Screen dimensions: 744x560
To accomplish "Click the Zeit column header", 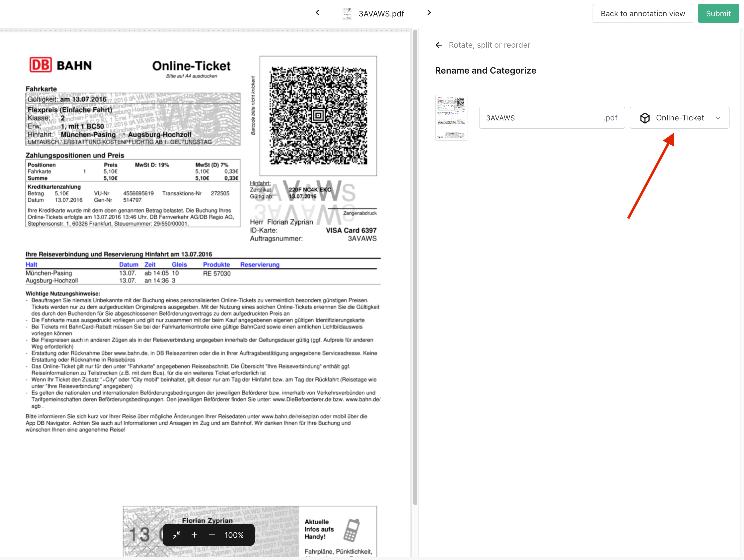I will point(150,265).
